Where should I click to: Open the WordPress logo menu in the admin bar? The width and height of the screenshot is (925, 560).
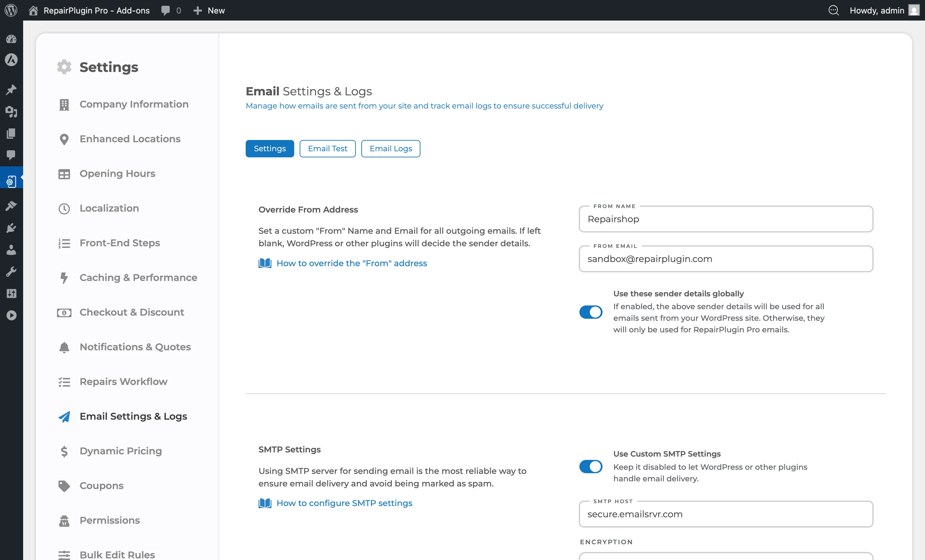pyautogui.click(x=11, y=10)
